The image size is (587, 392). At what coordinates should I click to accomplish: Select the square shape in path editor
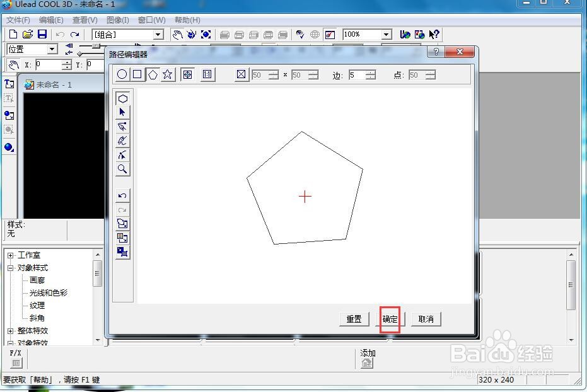(137, 74)
